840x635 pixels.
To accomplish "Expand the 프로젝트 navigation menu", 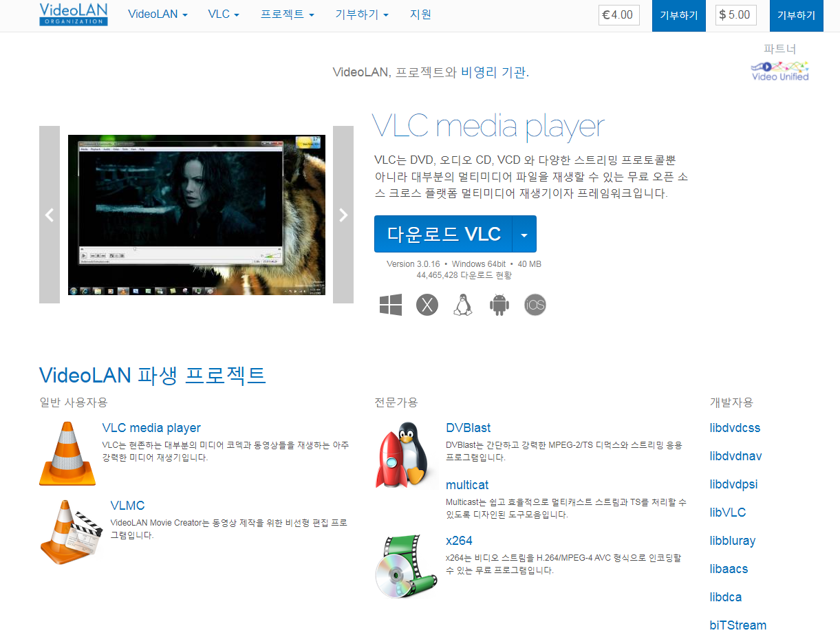I will click(x=287, y=14).
